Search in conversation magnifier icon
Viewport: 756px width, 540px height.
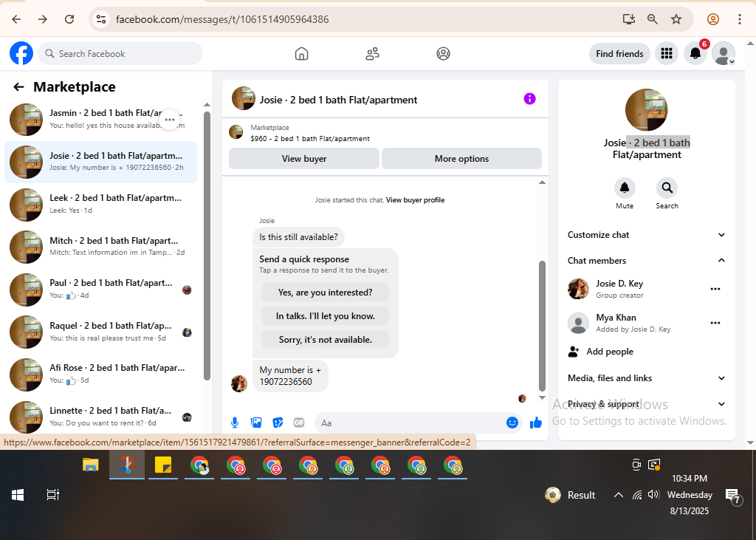pos(667,188)
